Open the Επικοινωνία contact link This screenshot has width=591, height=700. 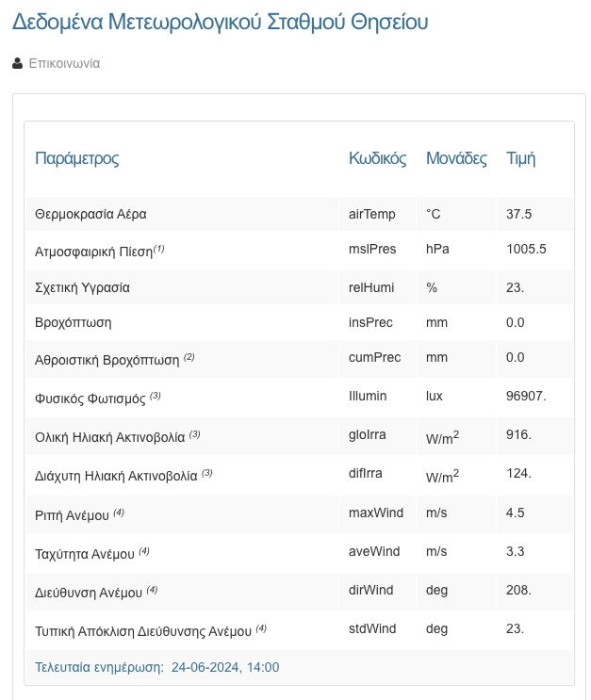pos(64,63)
